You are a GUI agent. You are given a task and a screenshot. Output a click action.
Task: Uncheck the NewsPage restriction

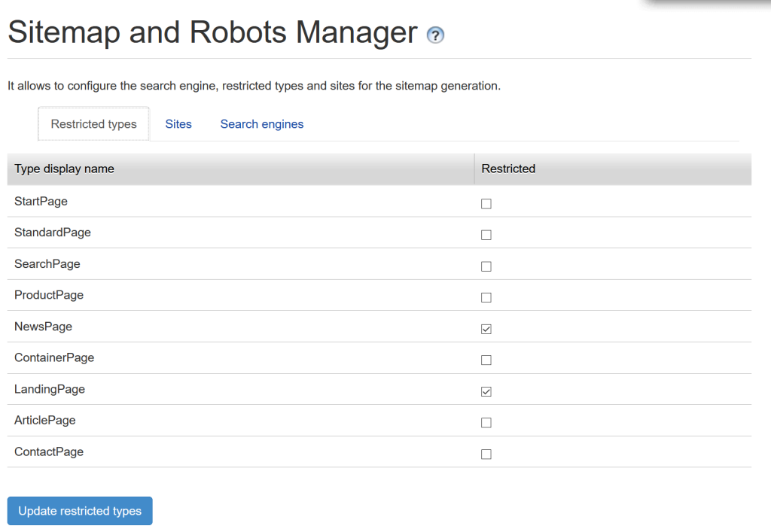[x=486, y=329]
